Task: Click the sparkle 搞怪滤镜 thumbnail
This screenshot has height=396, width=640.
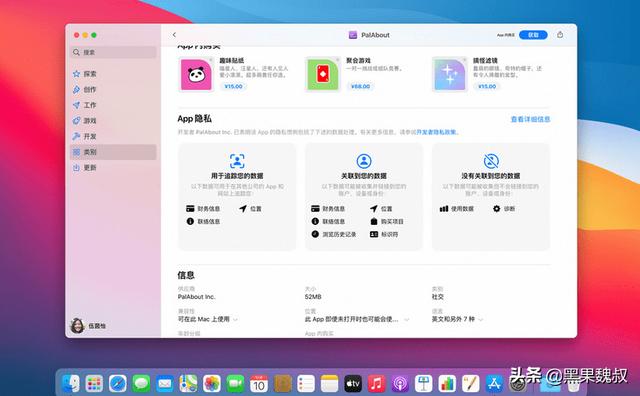Action: [450, 74]
